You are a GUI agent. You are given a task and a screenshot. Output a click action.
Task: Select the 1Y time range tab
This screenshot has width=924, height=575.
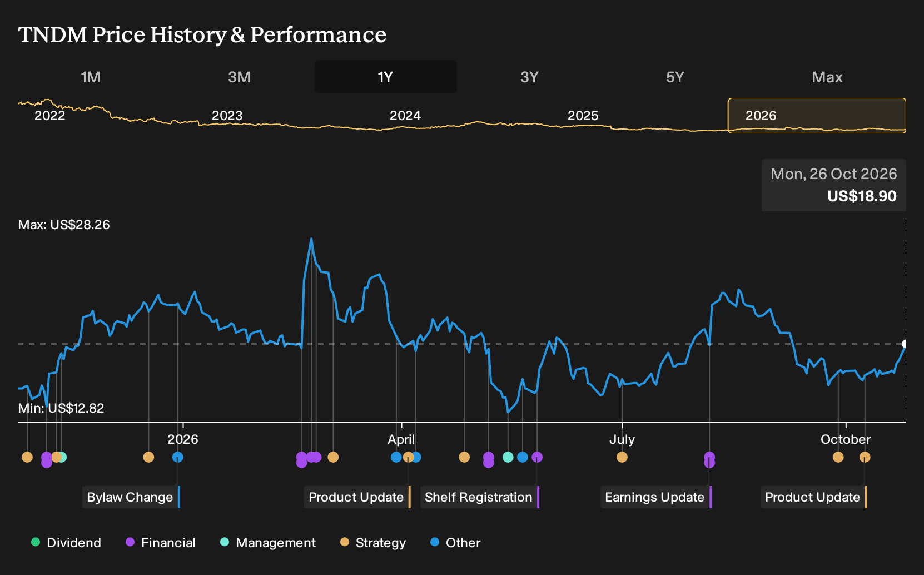(385, 77)
